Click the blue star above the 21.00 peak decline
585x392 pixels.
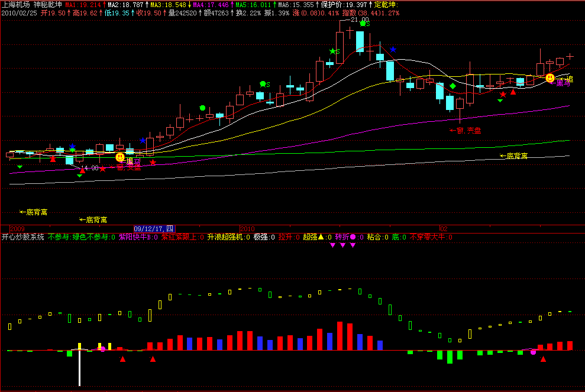coord(393,50)
